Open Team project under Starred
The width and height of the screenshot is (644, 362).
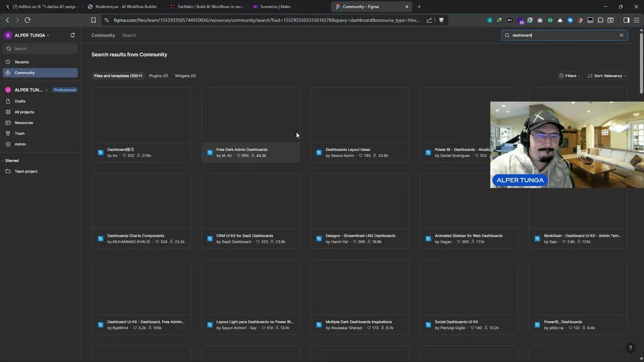[x=40, y=171]
